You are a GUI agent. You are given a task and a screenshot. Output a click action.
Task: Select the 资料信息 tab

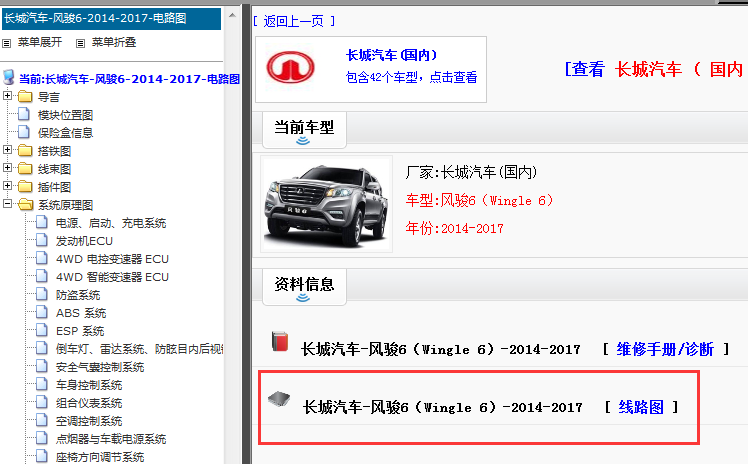click(x=304, y=287)
